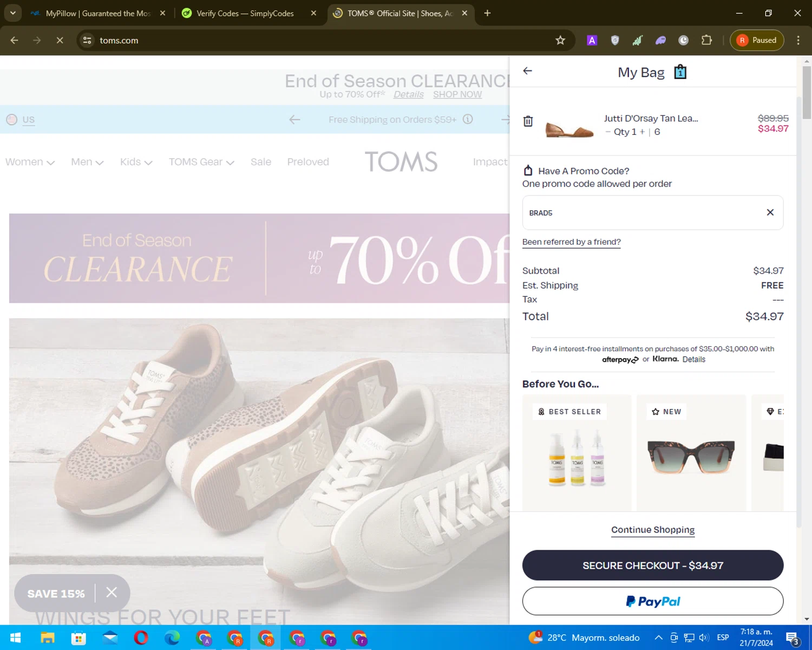The image size is (812, 650).
Task: Click the US flag icon
Action: click(11, 120)
